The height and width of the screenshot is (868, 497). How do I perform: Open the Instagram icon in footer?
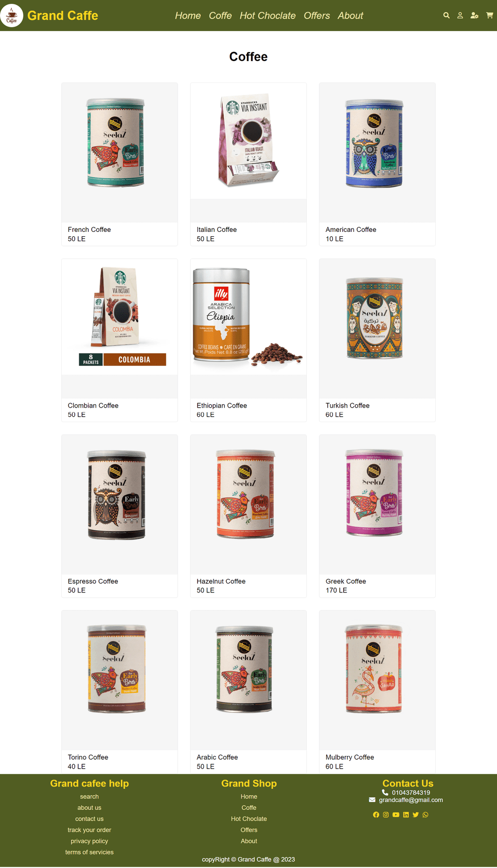[386, 815]
